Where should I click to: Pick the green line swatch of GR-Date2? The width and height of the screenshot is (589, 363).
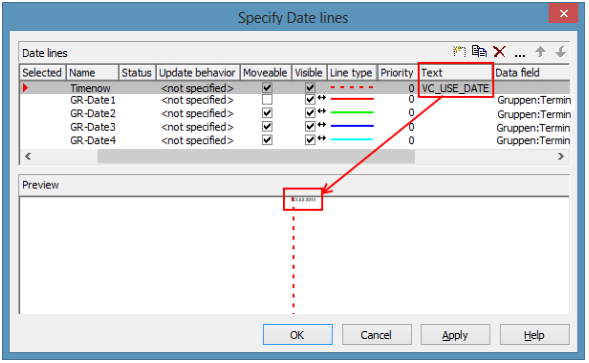tap(352, 112)
